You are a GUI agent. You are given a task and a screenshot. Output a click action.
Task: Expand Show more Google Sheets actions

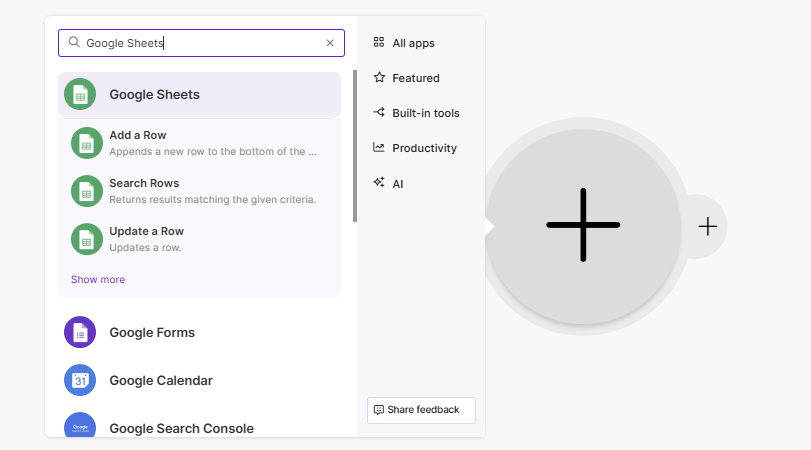(98, 280)
